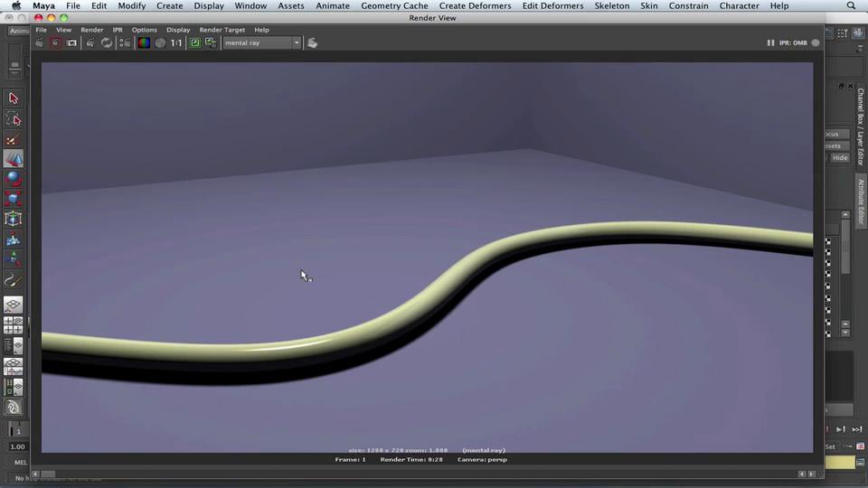Pick the Universal Manipulator tool
This screenshot has width=868, height=488.
click(14, 219)
